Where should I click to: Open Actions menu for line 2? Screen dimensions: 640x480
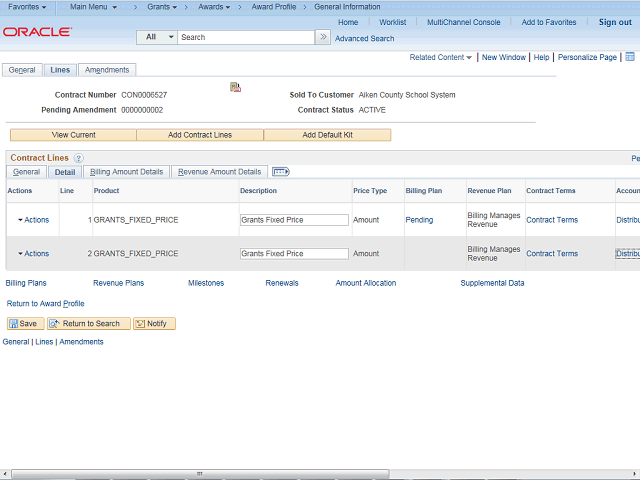[33, 253]
